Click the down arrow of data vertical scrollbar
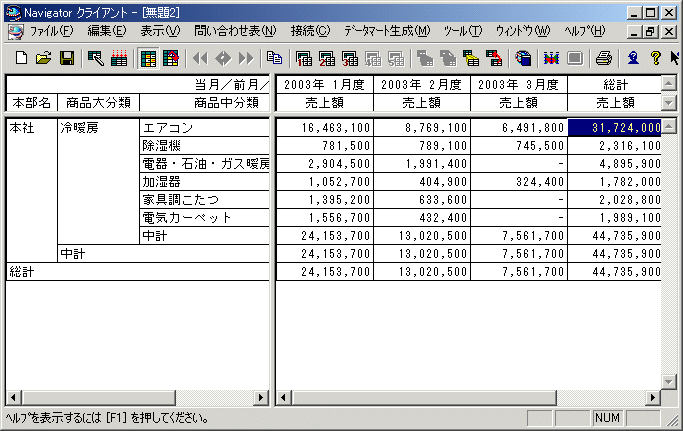Image resolution: width=683 pixels, height=431 pixels. click(x=669, y=382)
